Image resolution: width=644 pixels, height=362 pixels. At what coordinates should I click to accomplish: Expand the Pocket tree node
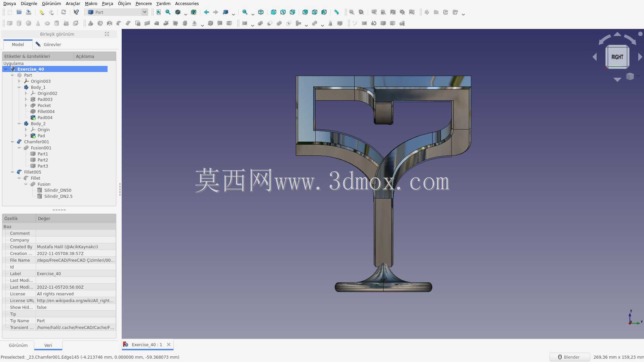[x=26, y=105]
